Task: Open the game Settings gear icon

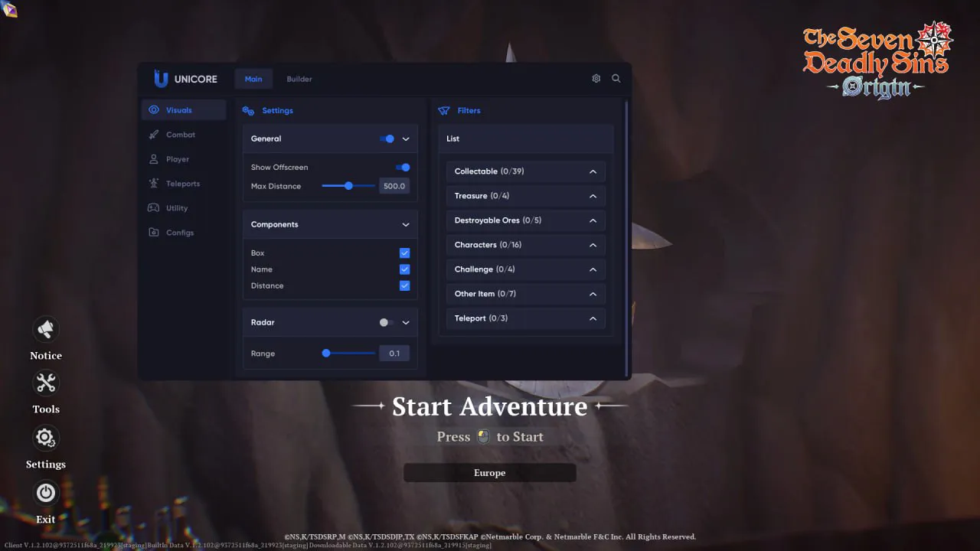Action: (46, 439)
